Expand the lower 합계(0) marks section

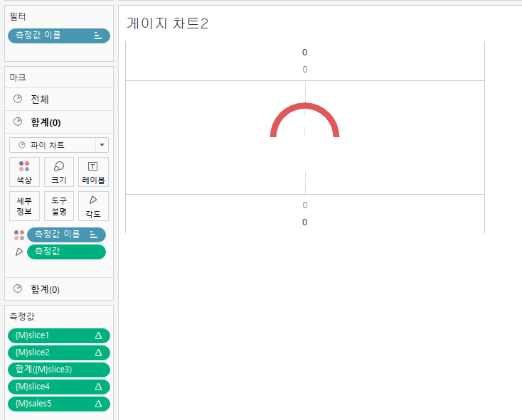(x=59, y=289)
